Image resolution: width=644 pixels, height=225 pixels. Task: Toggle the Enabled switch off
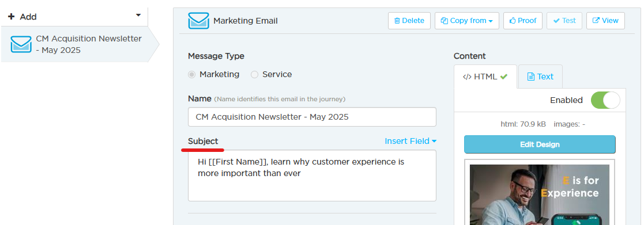[x=605, y=100]
